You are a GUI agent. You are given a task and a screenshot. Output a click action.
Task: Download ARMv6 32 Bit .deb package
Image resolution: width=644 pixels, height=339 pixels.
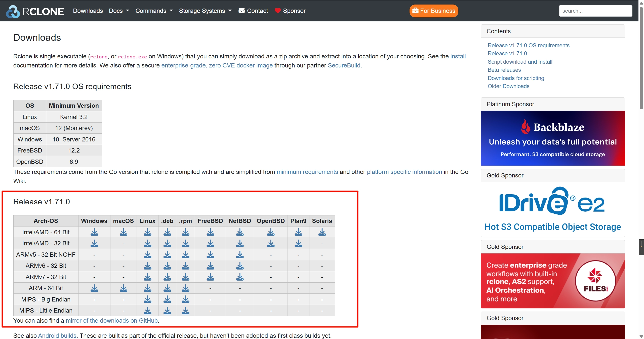click(x=167, y=266)
